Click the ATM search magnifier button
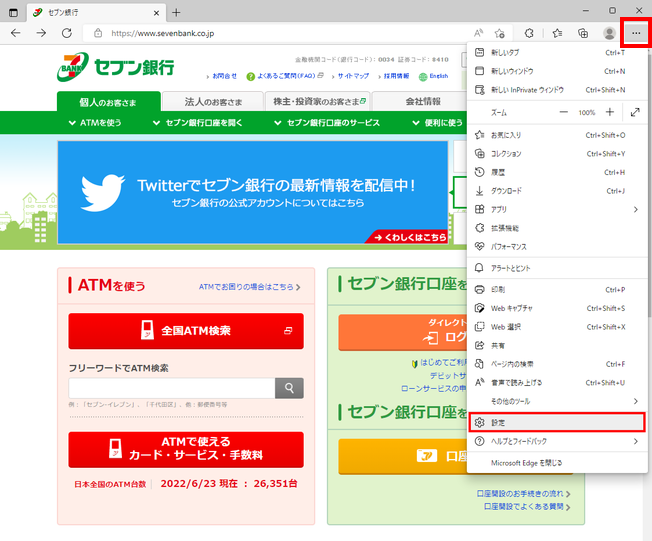The image size is (652, 541). coord(289,388)
